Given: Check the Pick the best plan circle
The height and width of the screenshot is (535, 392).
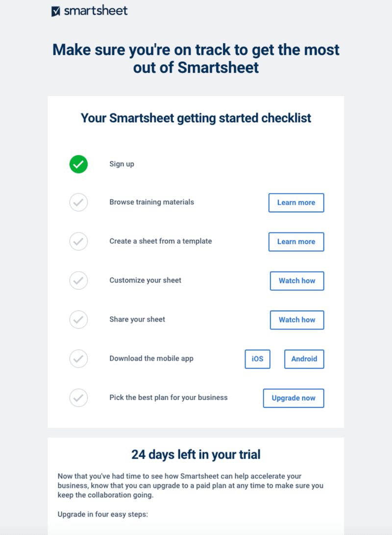Looking at the screenshot, I should (78, 398).
